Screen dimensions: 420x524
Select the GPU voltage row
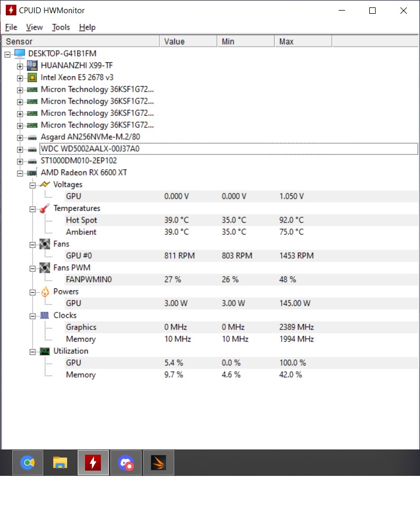click(242, 196)
